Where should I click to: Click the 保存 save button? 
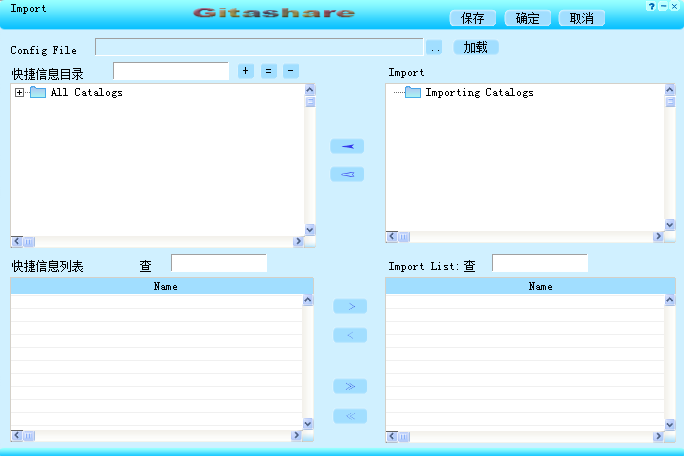pos(472,18)
